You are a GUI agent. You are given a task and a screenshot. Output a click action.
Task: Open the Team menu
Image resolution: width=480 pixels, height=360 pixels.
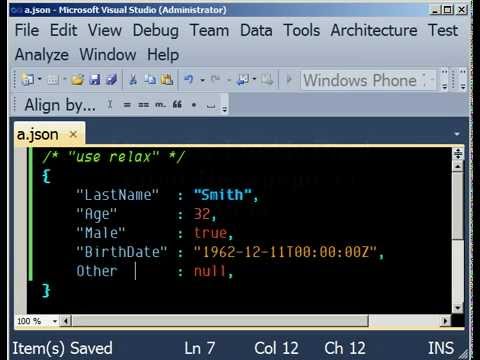[209, 31]
